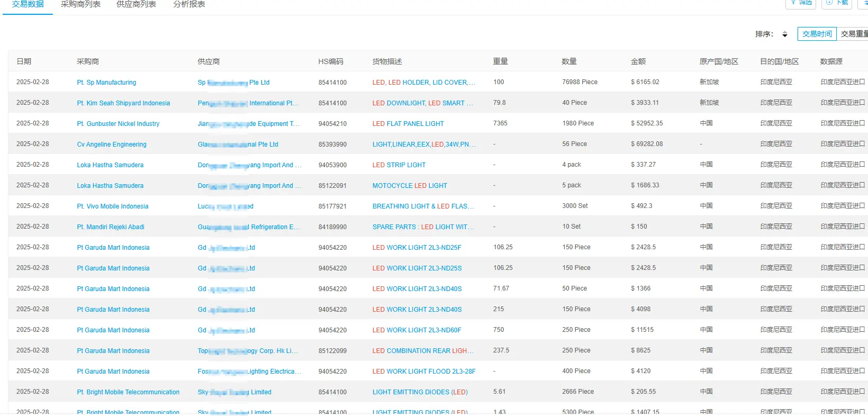This screenshot has width=868, height=416.
Task: Open the Cv Angeline Engineering buyer link
Action: tap(112, 144)
